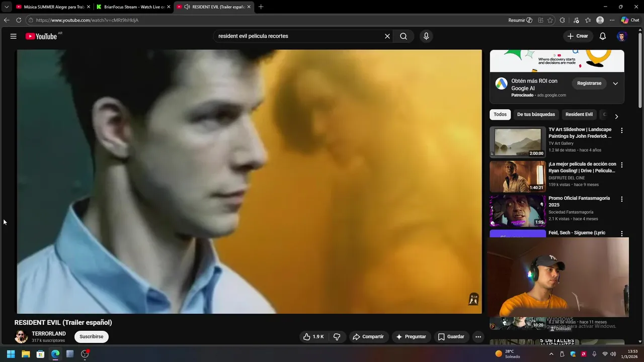644x362 pixels.
Task: Select the De tus búsquedas chip
Action: click(536, 115)
